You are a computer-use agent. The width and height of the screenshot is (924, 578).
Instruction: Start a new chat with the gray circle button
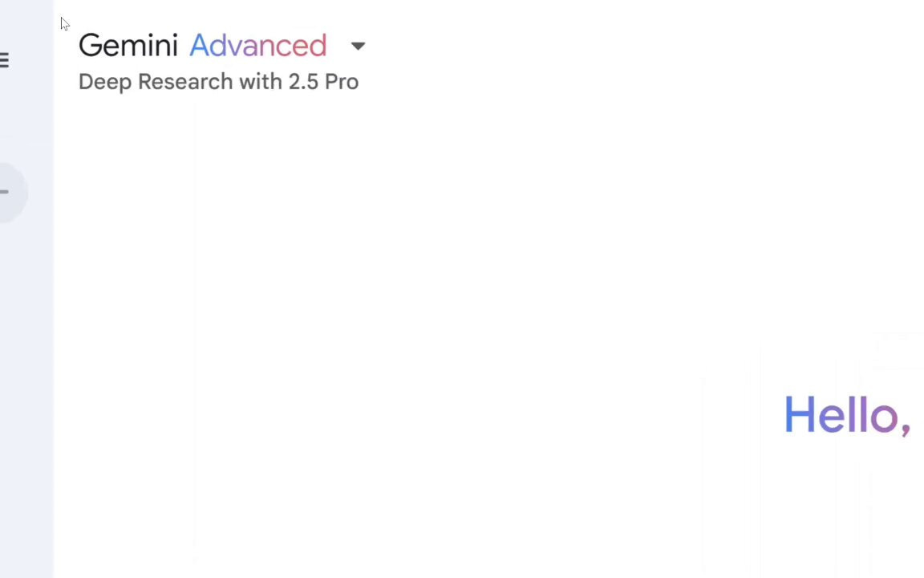pyautogui.click(x=10, y=193)
